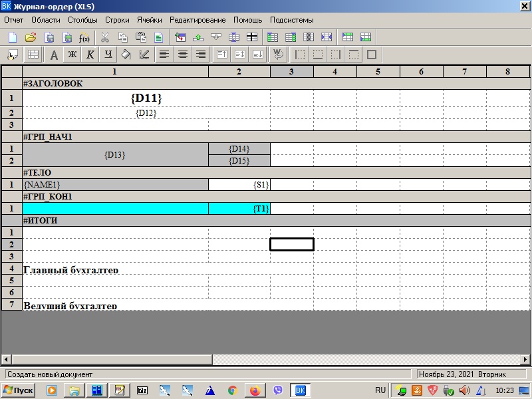The height and width of the screenshot is (399, 532).
Task: Click the Open folder toolbar icon
Action: click(x=31, y=37)
